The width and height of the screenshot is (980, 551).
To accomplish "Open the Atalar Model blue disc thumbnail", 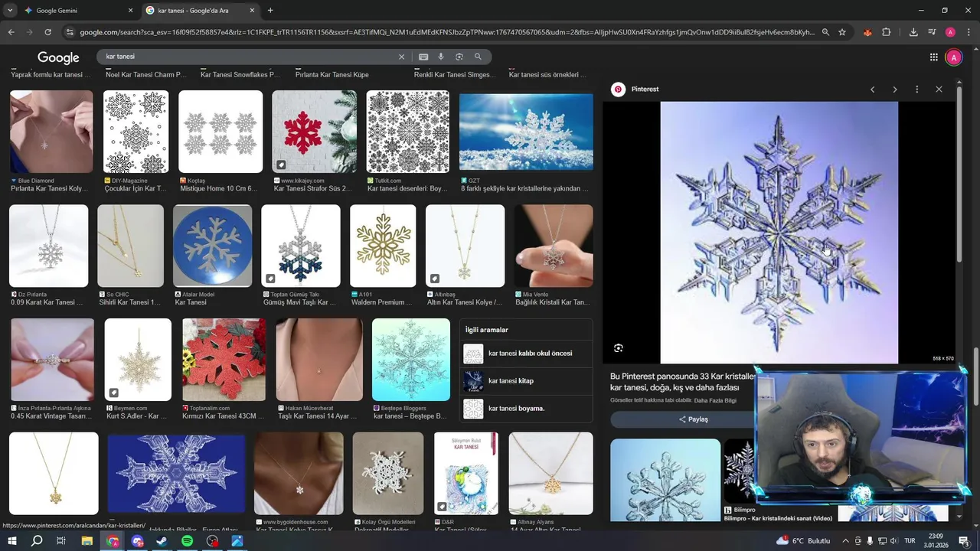I will tap(212, 246).
